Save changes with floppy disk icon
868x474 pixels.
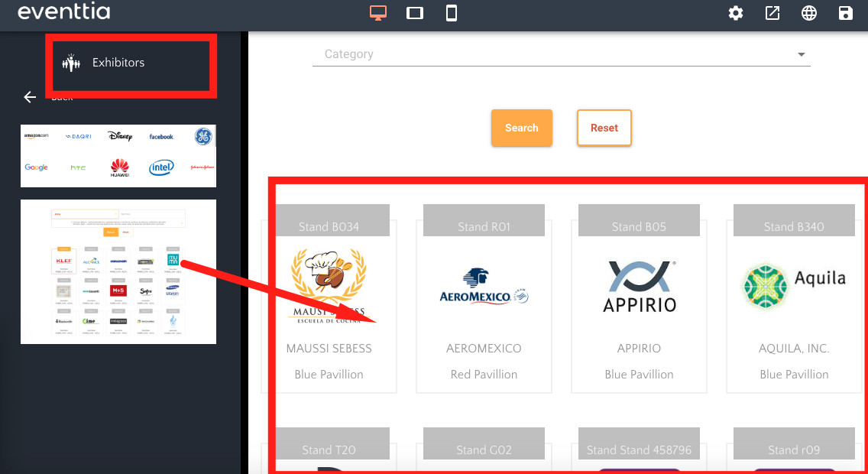coord(846,13)
